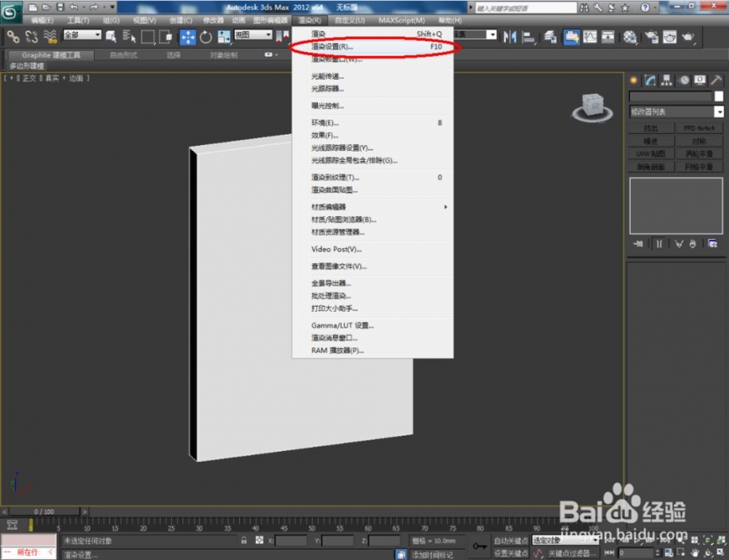The image size is (729, 560).
Task: Choose RAM 播放器(P)... menu entry
Action: (x=373, y=351)
